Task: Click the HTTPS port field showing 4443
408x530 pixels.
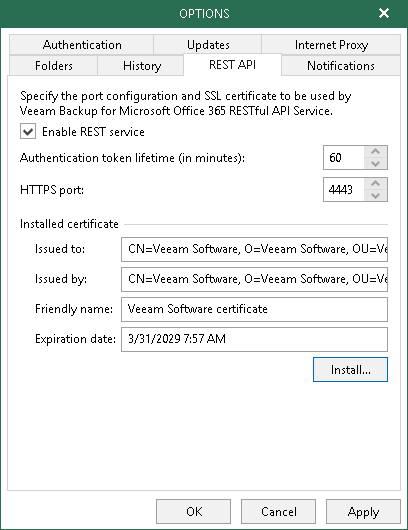Action: (344, 190)
